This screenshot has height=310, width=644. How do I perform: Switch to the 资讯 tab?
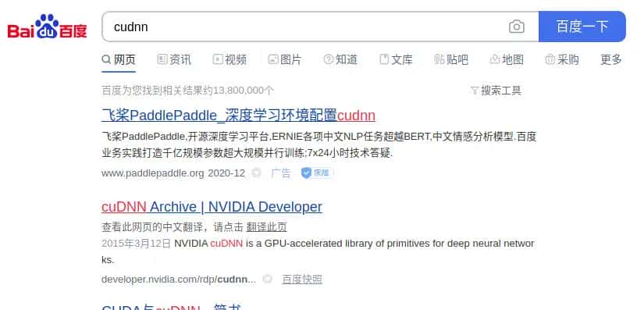tap(174, 60)
